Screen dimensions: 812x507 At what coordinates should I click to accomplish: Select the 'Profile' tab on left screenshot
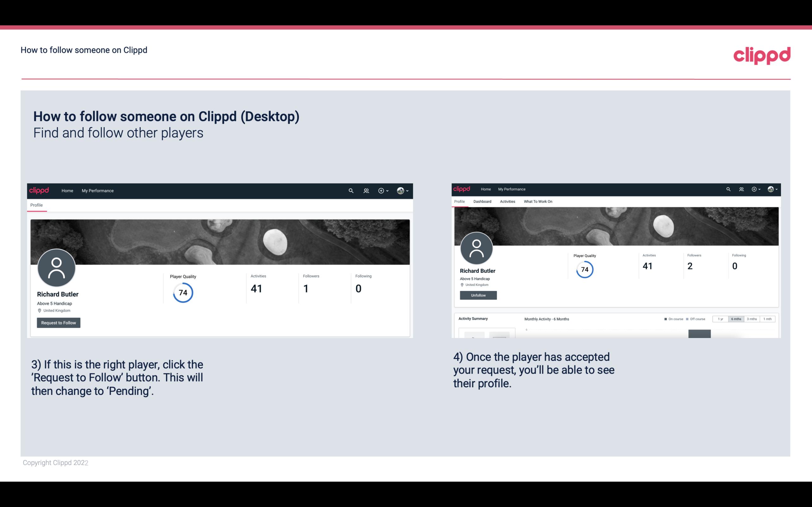click(x=36, y=204)
